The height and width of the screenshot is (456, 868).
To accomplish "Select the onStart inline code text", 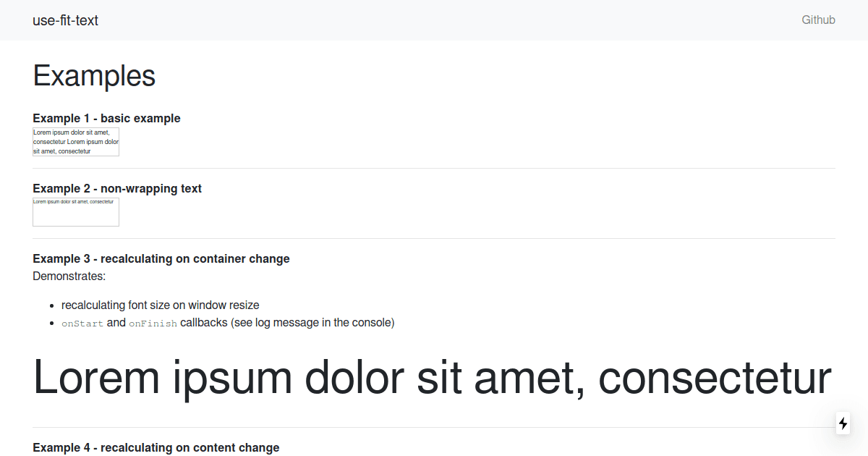I will point(82,324).
